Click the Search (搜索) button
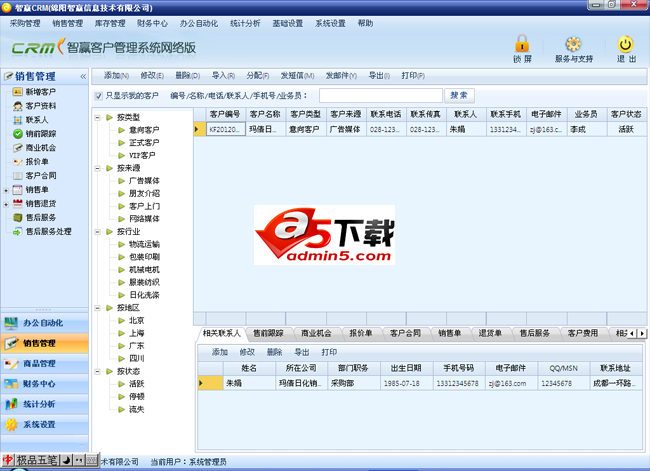 (x=459, y=95)
